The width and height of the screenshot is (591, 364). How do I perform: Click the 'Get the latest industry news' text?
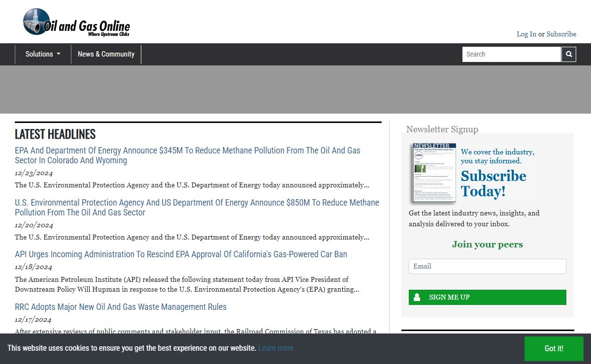point(474,218)
